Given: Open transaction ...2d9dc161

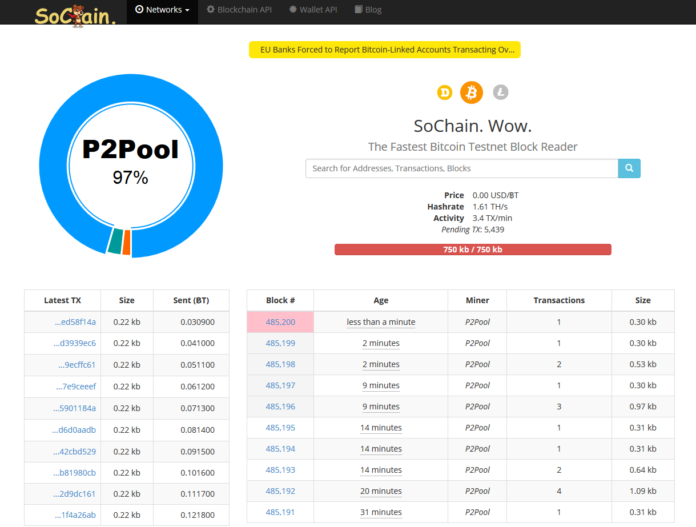Looking at the screenshot, I should click(x=75, y=494).
